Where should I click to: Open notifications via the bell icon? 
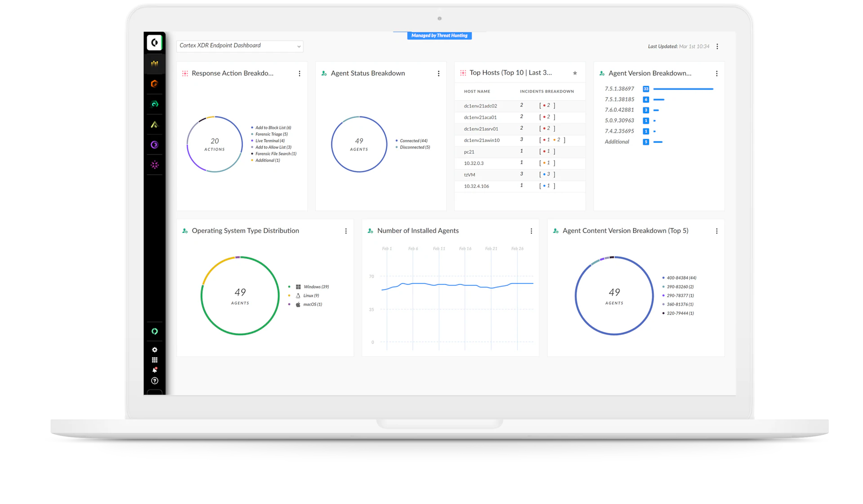155,370
